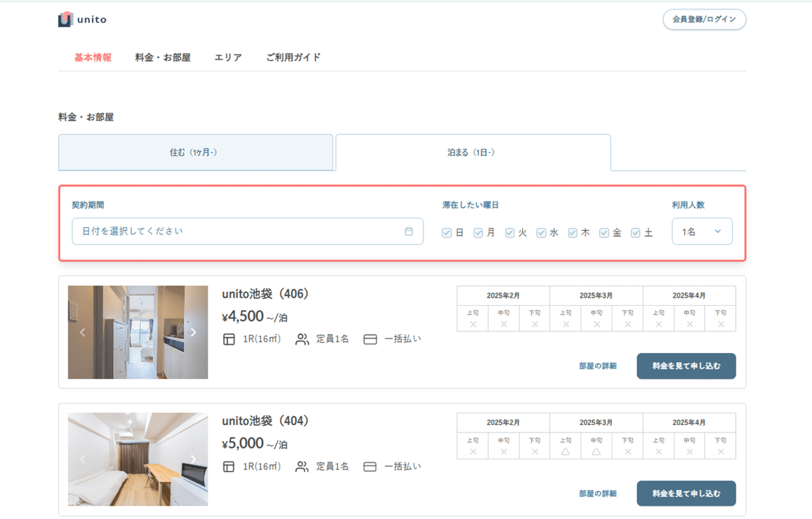Open room photo of unito池袋 (404)
Screen dimensions: 812x519
[x=138, y=459]
